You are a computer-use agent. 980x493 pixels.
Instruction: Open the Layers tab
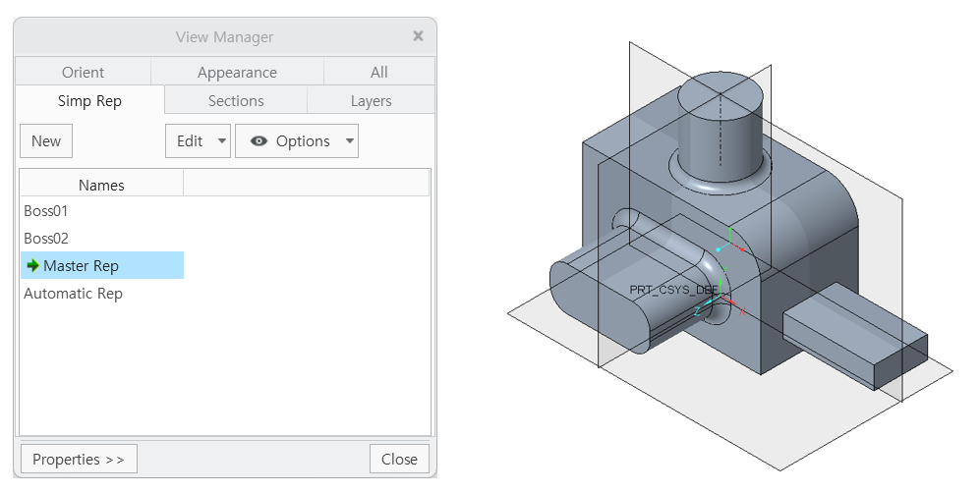click(x=371, y=100)
